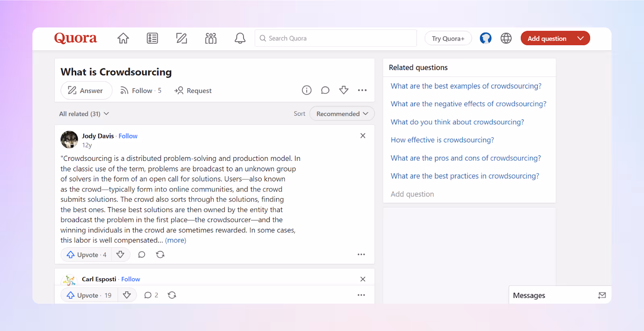This screenshot has width=644, height=331.
Task: Follow Jody Davis
Action: pyautogui.click(x=128, y=136)
